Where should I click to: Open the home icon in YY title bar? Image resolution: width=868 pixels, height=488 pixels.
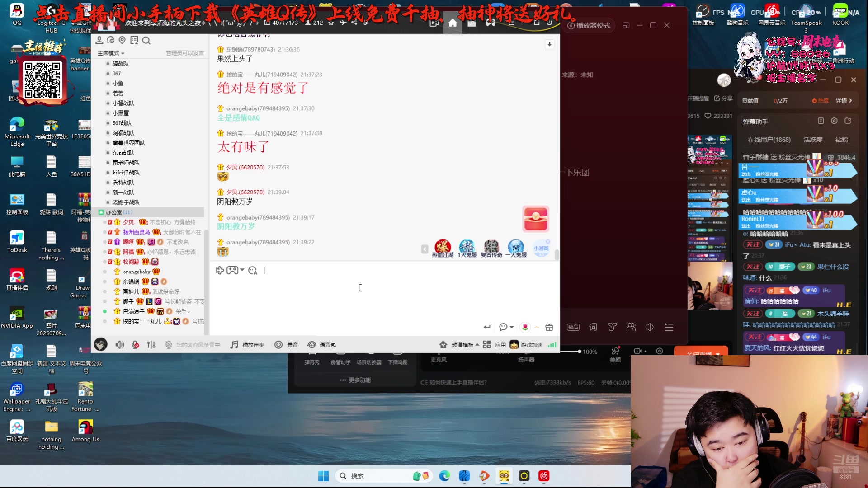[x=453, y=23]
